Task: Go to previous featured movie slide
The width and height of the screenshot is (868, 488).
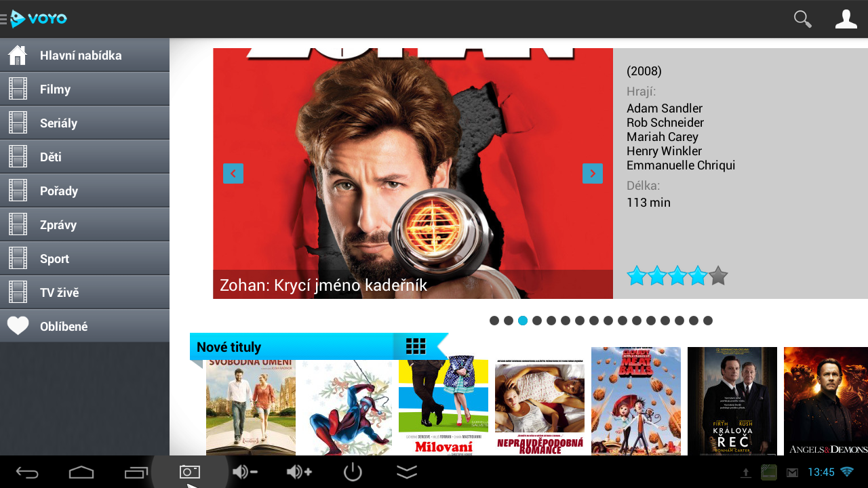Action: pyautogui.click(x=233, y=174)
